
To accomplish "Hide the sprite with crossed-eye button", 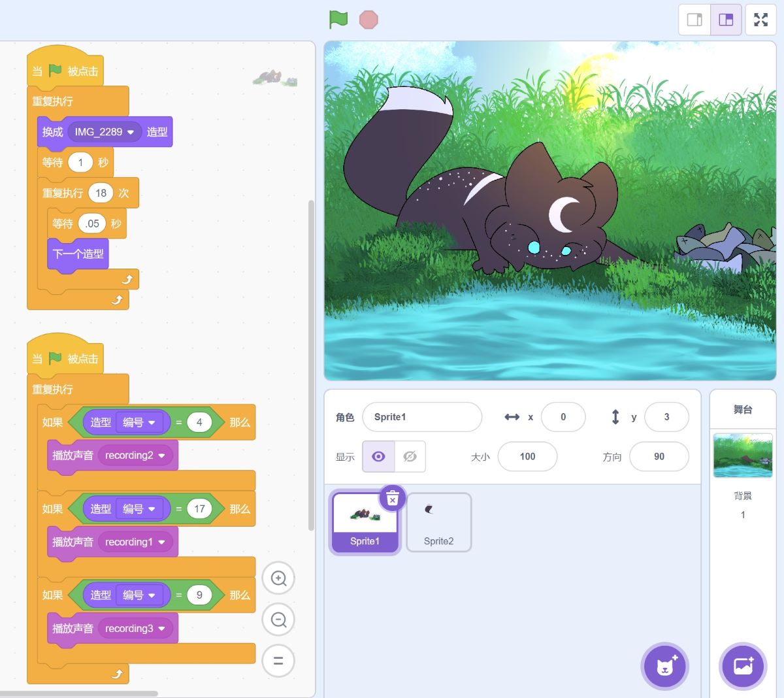I will 410,456.
